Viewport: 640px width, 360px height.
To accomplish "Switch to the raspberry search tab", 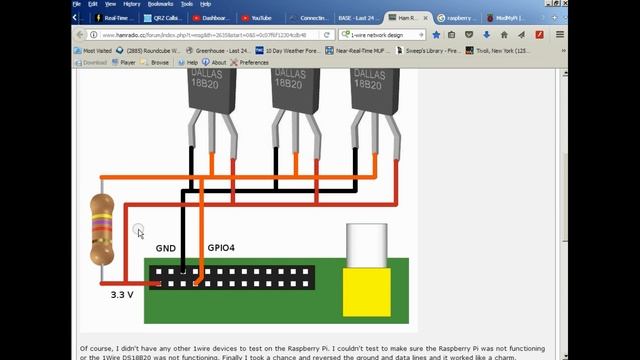I will [x=457, y=18].
